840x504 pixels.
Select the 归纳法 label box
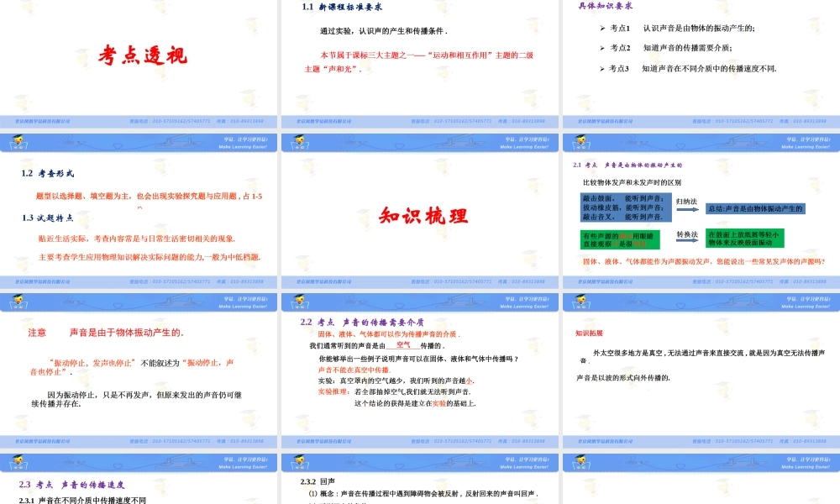point(688,201)
